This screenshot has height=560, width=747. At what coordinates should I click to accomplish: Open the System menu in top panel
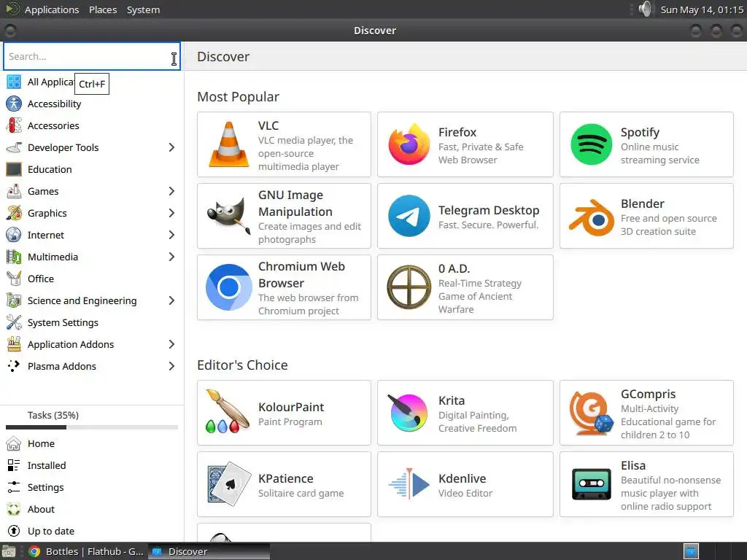[x=144, y=9]
